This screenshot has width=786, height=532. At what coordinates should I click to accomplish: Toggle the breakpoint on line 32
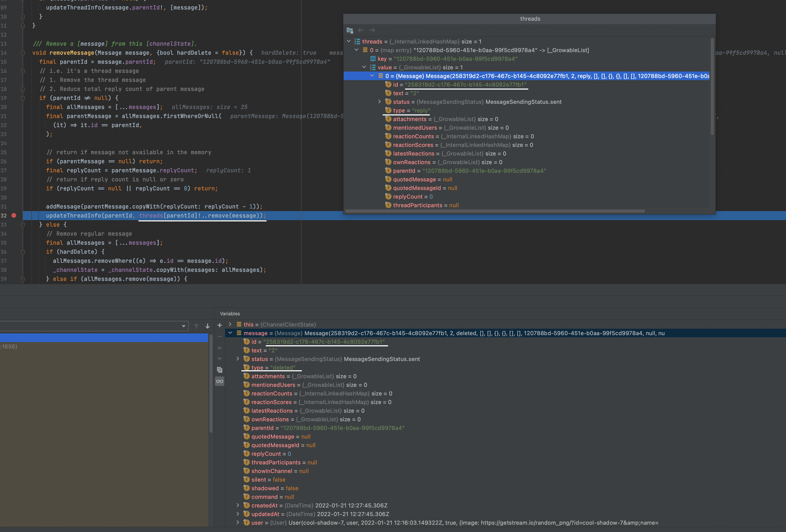coord(14,215)
